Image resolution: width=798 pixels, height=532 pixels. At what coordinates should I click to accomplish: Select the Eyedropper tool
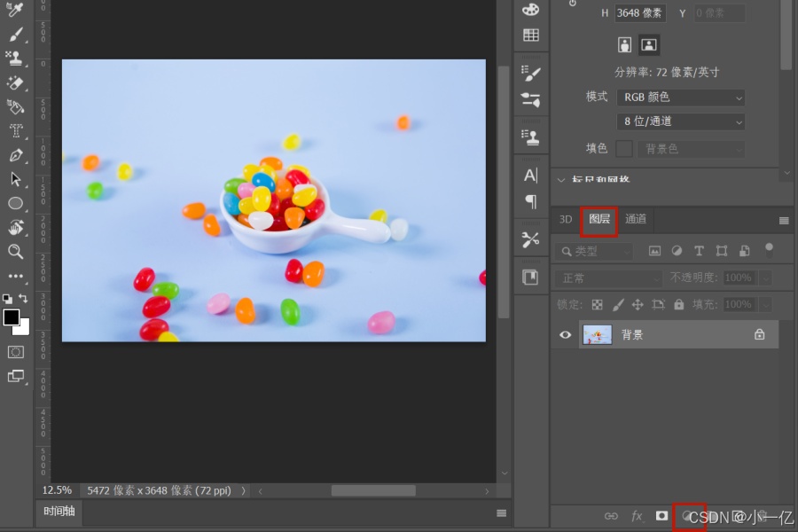[15, 10]
